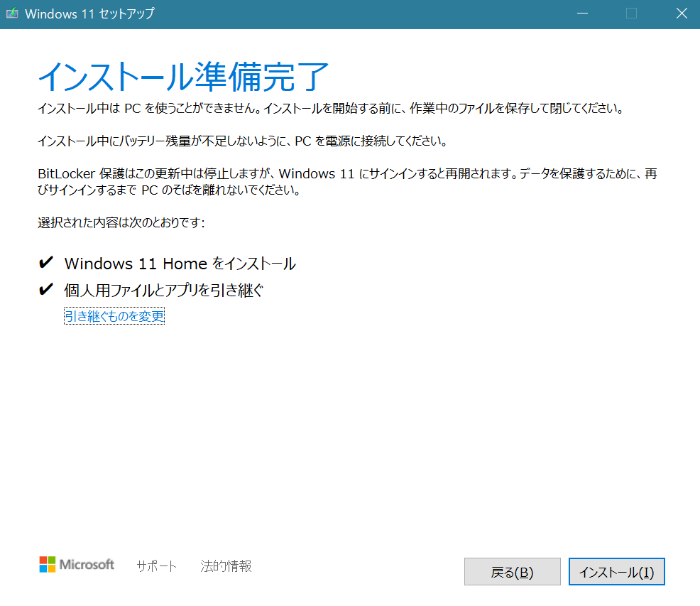This screenshot has height=606, width=700.
Task: Click the Windows 11 セットアップ window title
Action: (89, 14)
